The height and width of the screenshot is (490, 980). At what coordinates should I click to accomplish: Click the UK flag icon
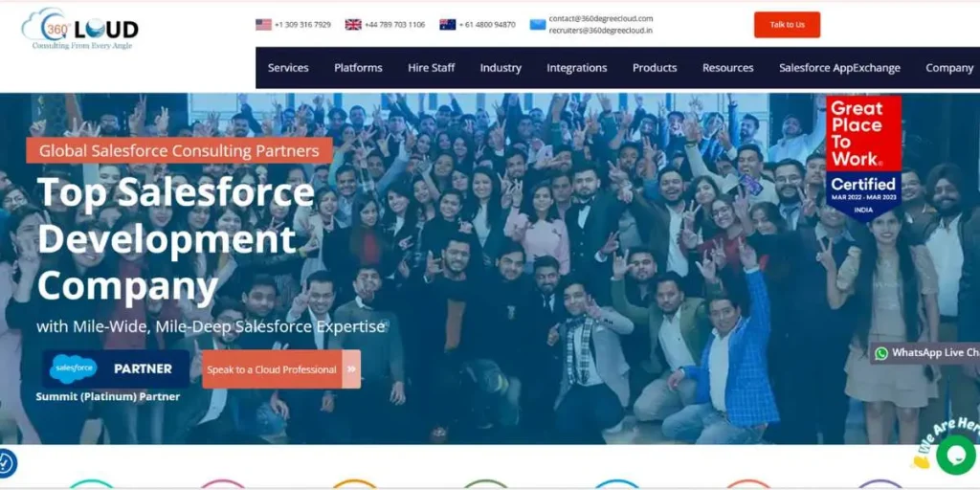coord(353,24)
